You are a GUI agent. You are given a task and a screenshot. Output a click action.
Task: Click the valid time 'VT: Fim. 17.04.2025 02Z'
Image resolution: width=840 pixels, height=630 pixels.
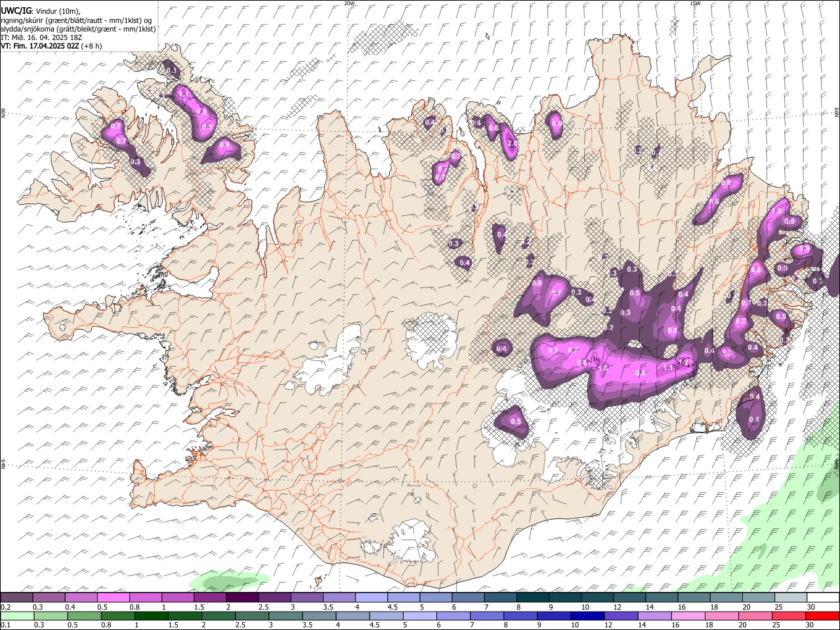coord(40,46)
